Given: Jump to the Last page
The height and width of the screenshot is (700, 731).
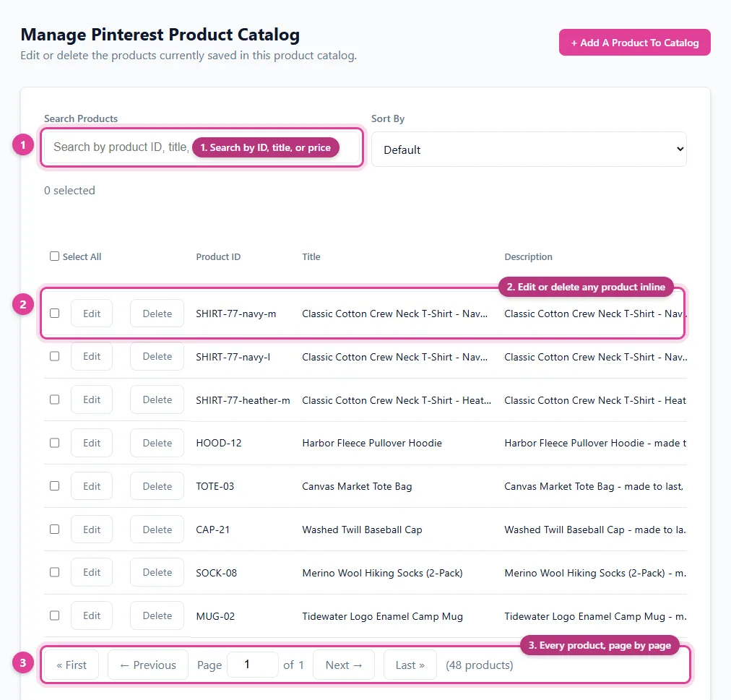Looking at the screenshot, I should (x=410, y=665).
